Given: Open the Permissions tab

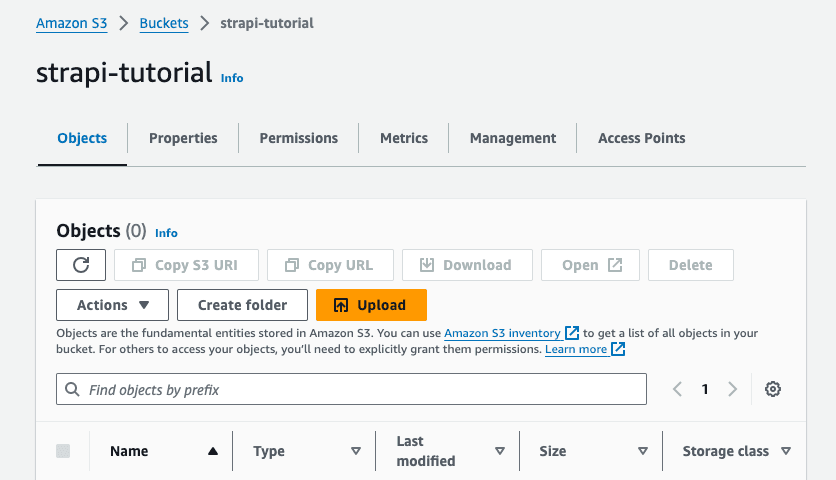Looking at the screenshot, I should 299,138.
